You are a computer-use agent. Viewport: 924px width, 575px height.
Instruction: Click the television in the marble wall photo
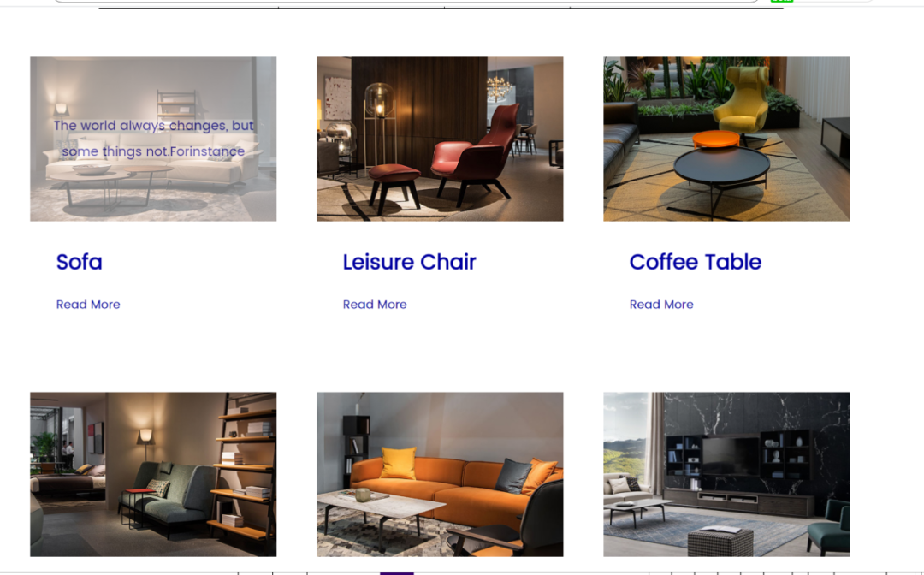click(x=730, y=456)
